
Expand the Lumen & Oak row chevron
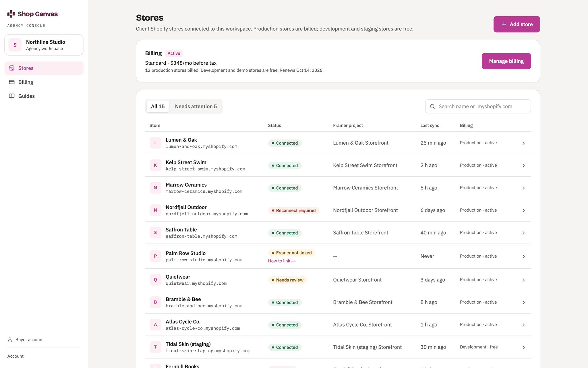(523, 143)
